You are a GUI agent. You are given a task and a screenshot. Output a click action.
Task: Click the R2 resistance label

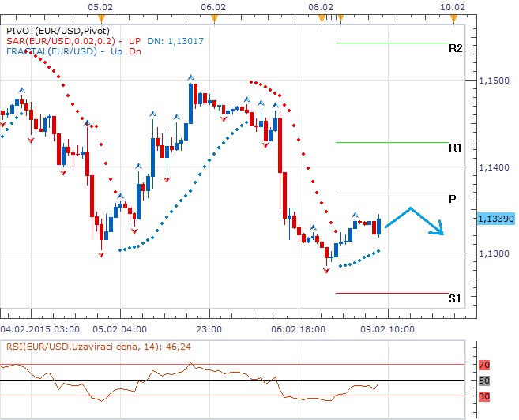click(455, 49)
